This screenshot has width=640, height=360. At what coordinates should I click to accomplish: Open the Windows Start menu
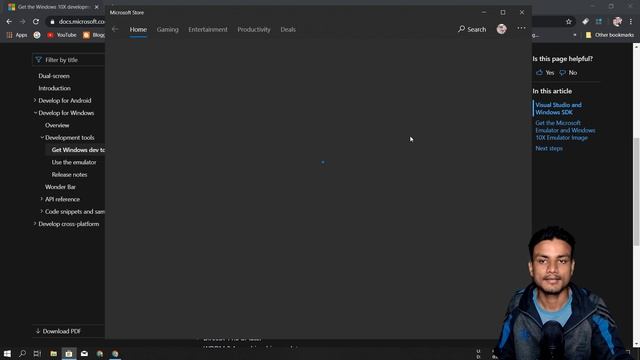click(x=7, y=353)
